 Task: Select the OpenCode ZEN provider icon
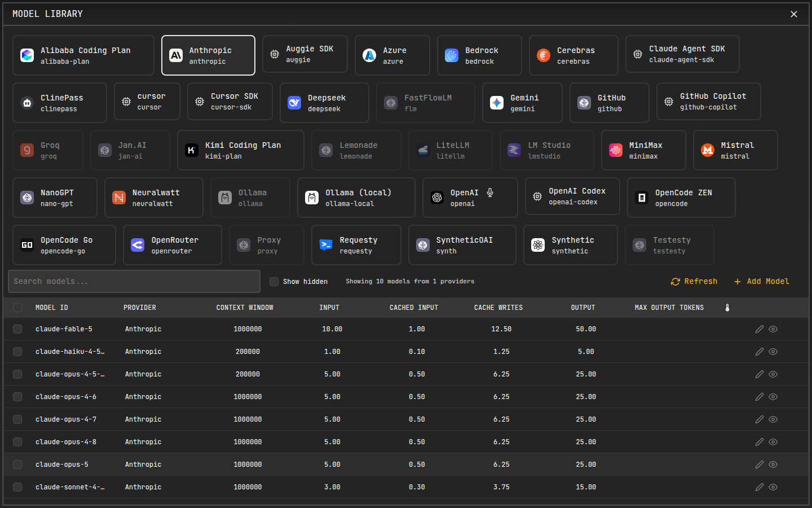click(642, 198)
